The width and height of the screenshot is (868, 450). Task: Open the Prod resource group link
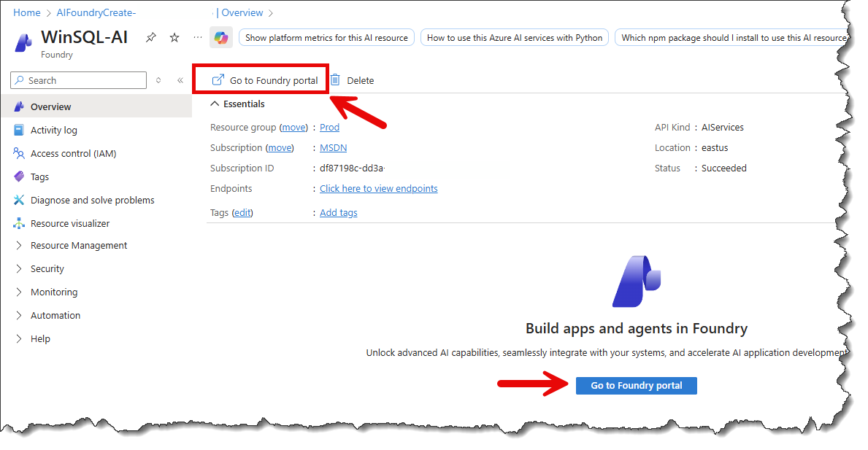[x=329, y=127]
